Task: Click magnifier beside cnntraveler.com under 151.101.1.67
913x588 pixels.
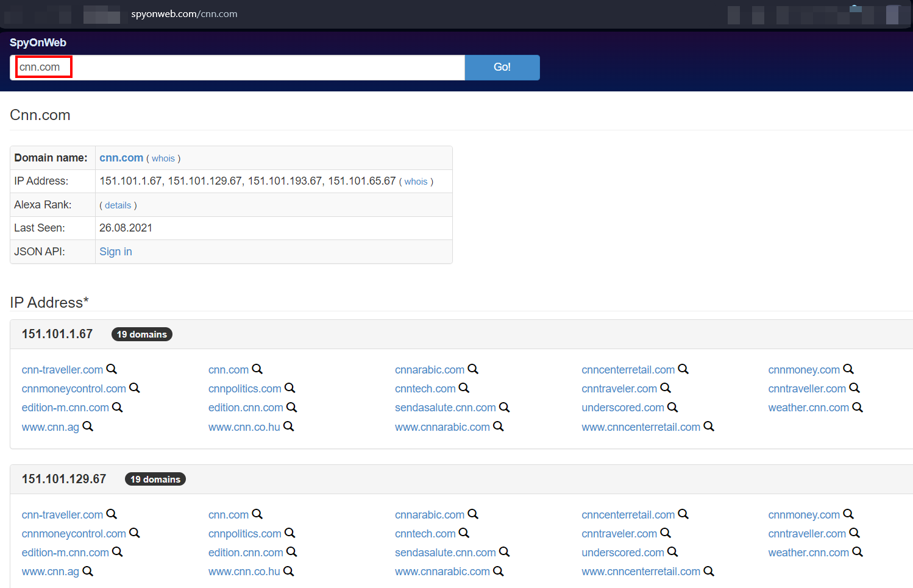Action: point(666,388)
